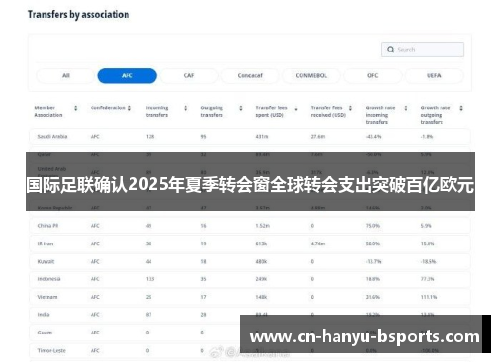This screenshot has height=362, width=500.
Task: Click the Indonesia row name
Action: click(49, 279)
